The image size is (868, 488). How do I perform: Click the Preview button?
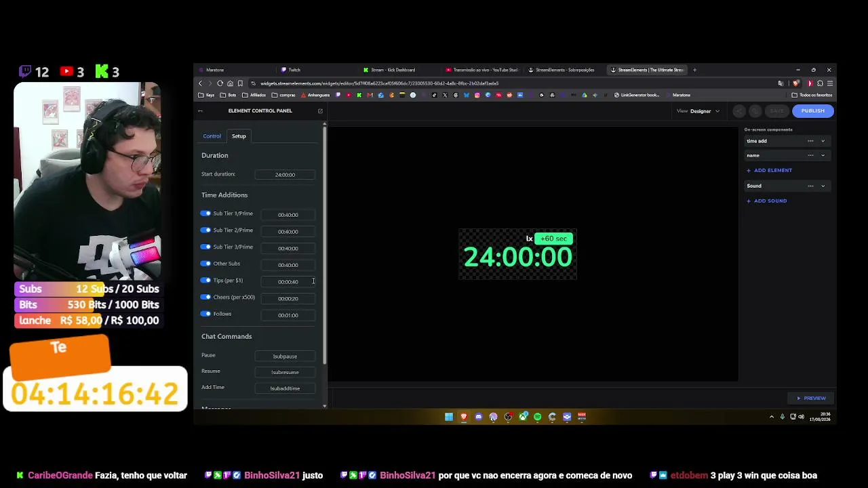pyautogui.click(x=811, y=399)
